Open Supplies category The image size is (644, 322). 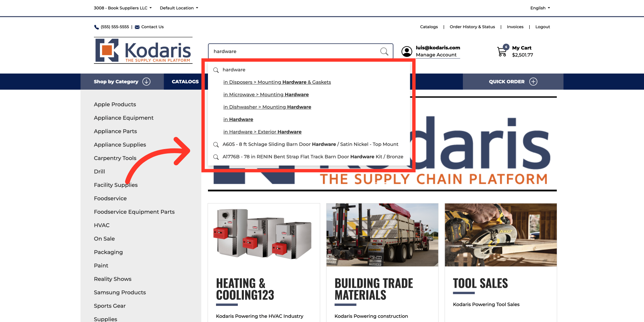tap(105, 319)
